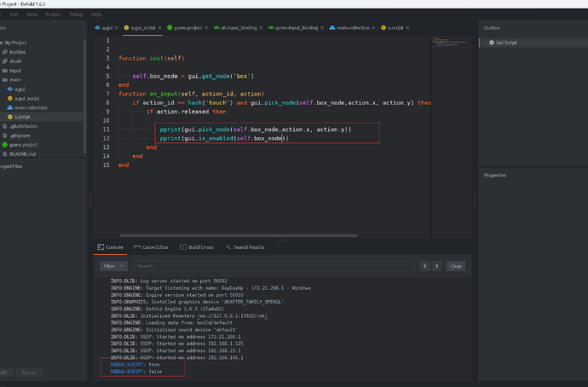Select a.gui_script file in assets tree
Viewport: 588px width, 387px height.
tap(28, 98)
